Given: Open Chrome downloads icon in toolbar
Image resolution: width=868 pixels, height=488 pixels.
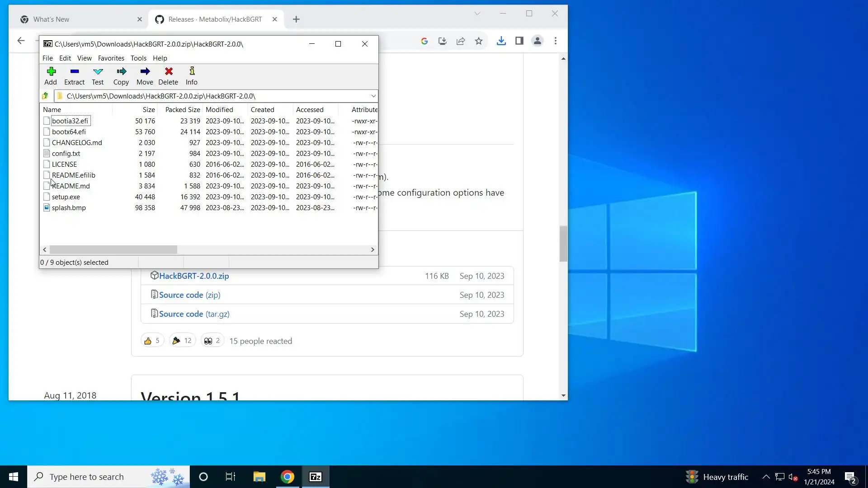Looking at the screenshot, I should coord(501,41).
